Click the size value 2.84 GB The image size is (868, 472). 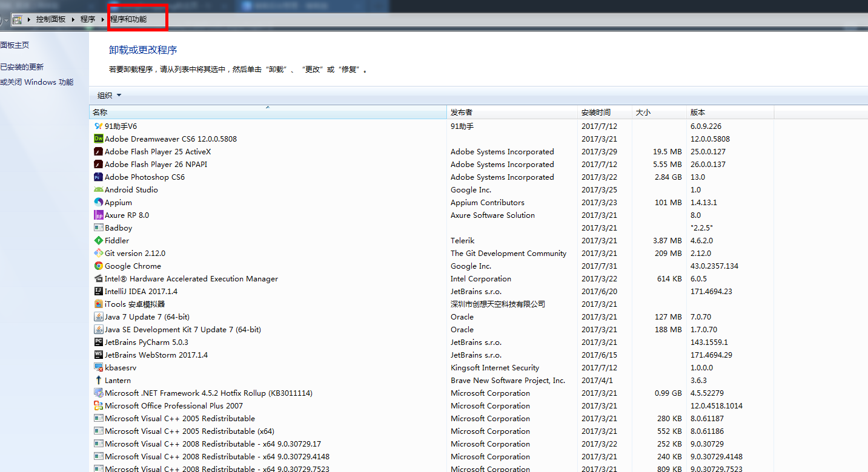667,177
